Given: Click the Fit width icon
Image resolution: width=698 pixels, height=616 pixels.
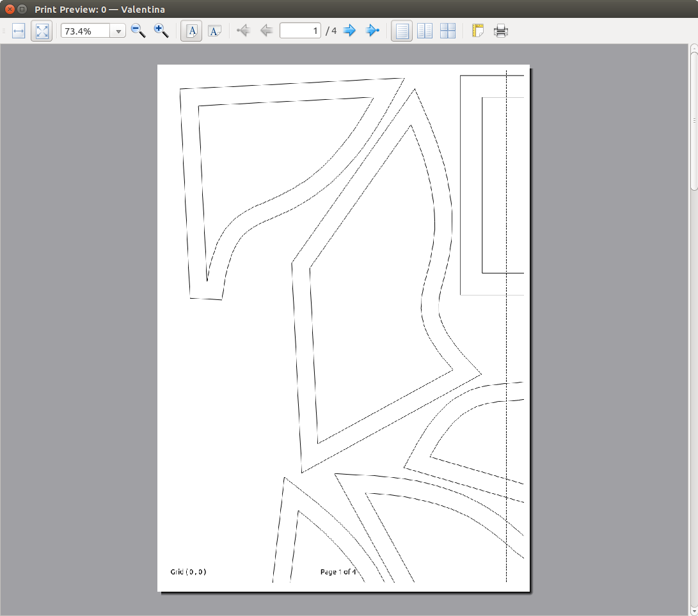Looking at the screenshot, I should click(x=19, y=31).
